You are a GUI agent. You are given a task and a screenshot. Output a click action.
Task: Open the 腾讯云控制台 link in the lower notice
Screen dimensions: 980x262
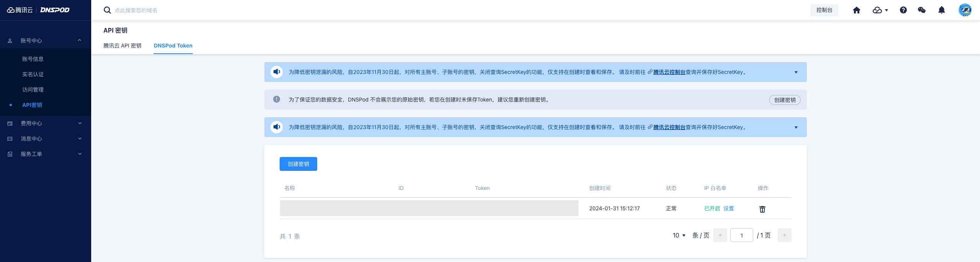[669, 127]
